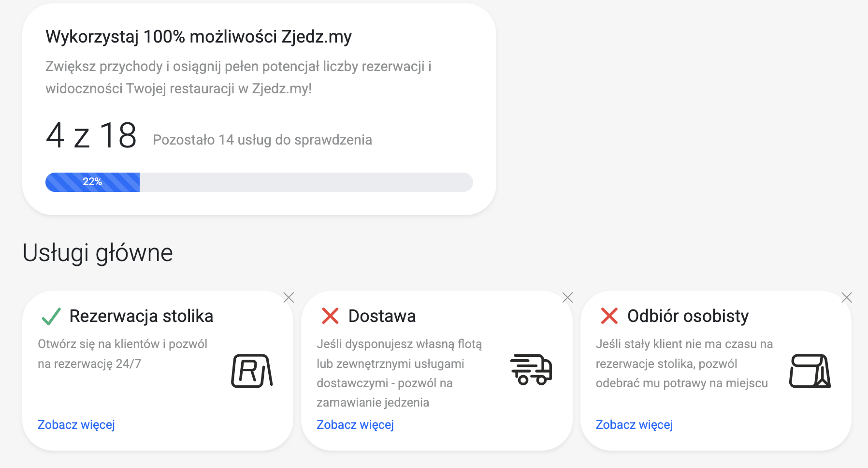Viewport: 868px width, 468px height.
Task: Select the Rezerwacja stolika card title
Action: [141, 316]
